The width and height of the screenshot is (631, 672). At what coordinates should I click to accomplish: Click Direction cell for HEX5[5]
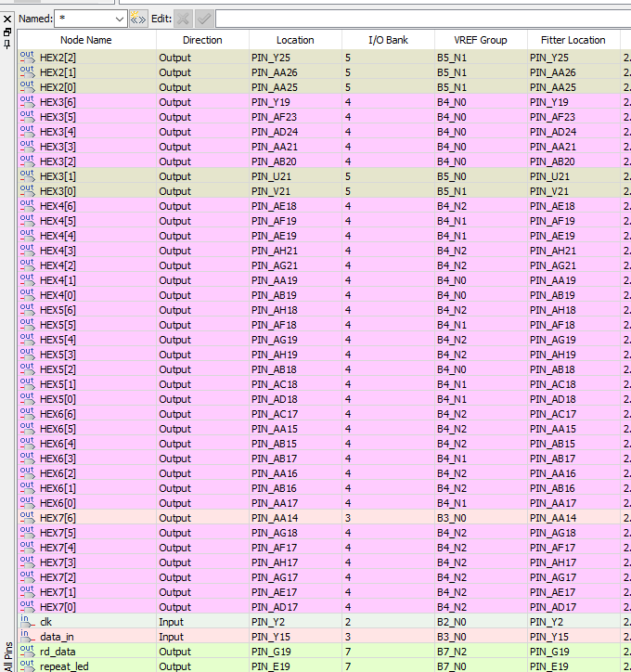click(x=202, y=325)
